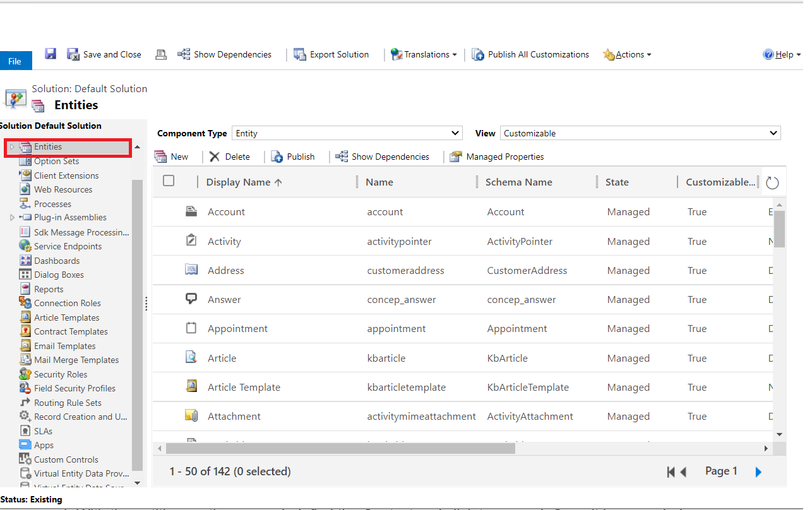Open the View dropdown showing Customizable
812x510 pixels.
[640, 133]
